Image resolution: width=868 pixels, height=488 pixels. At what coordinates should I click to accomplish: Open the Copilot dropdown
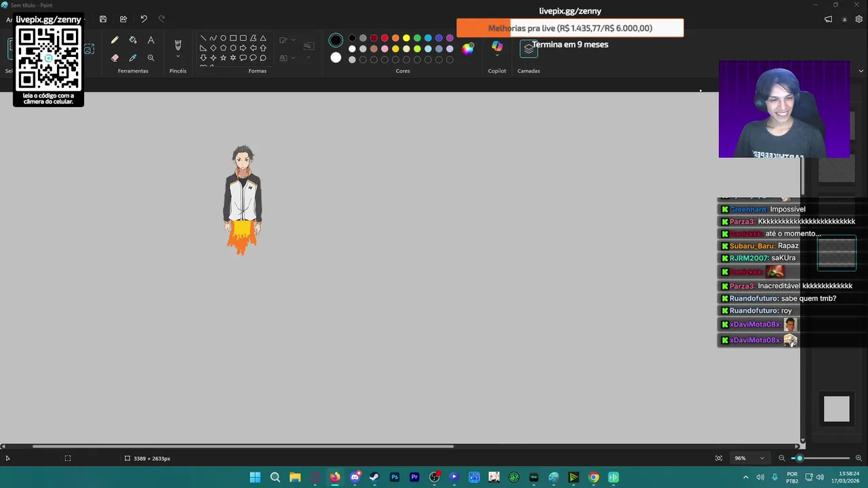pyautogui.click(x=497, y=56)
